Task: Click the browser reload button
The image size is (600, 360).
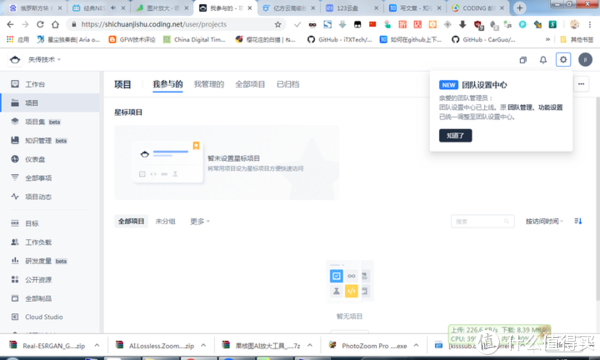Action: coord(40,24)
